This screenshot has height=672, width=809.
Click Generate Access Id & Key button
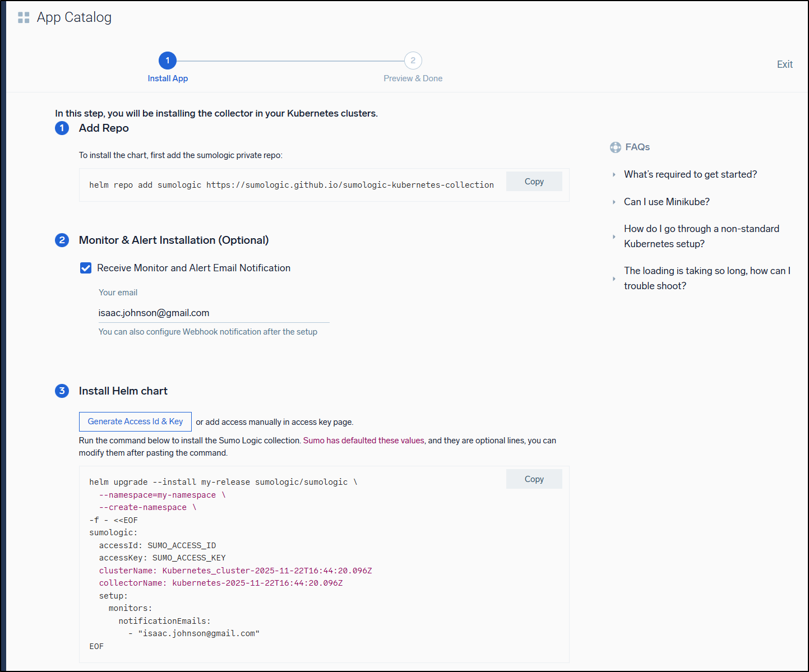pyautogui.click(x=135, y=421)
